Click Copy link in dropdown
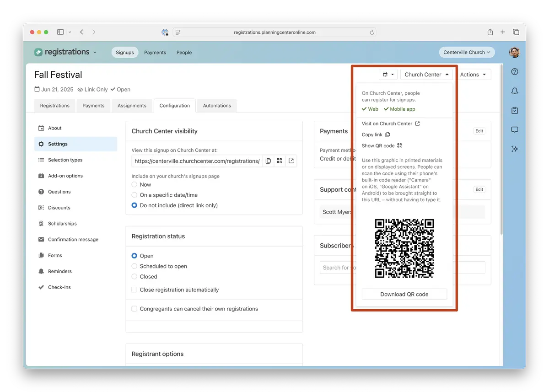 376,134
